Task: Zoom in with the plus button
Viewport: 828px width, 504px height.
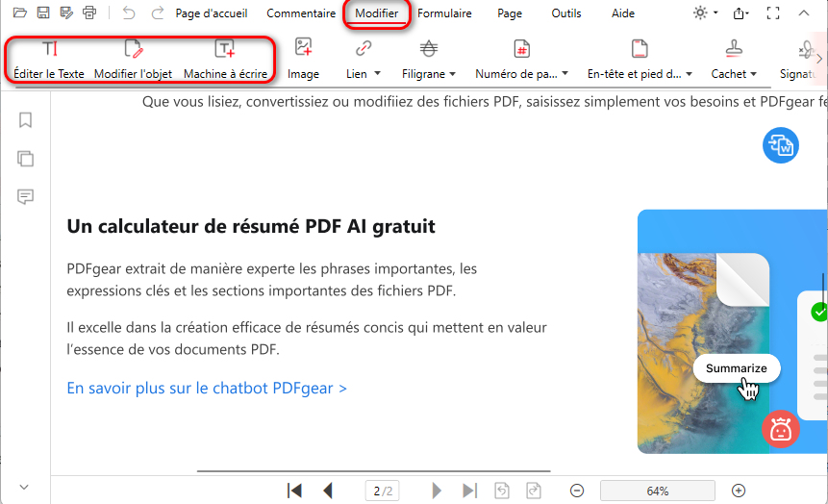Action: pos(739,491)
